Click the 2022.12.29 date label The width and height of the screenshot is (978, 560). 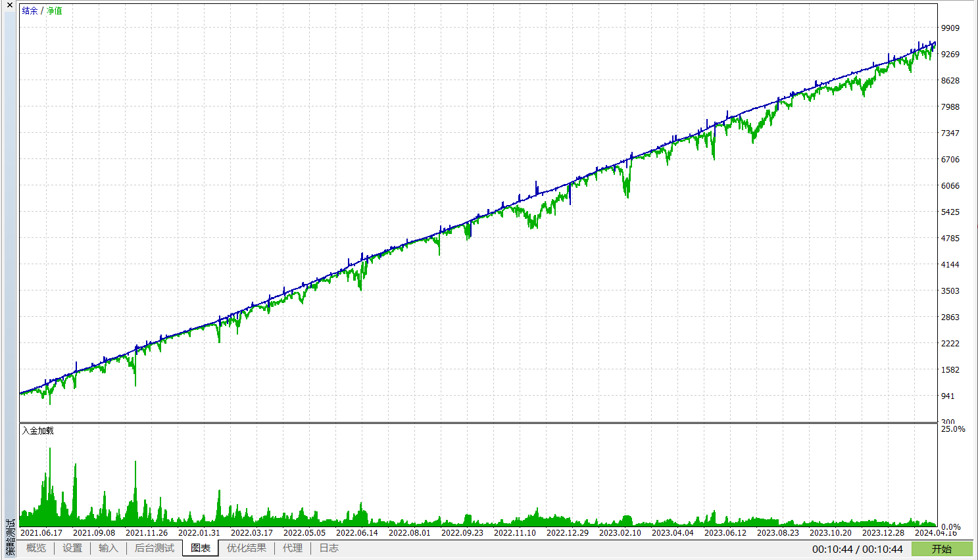pos(568,533)
